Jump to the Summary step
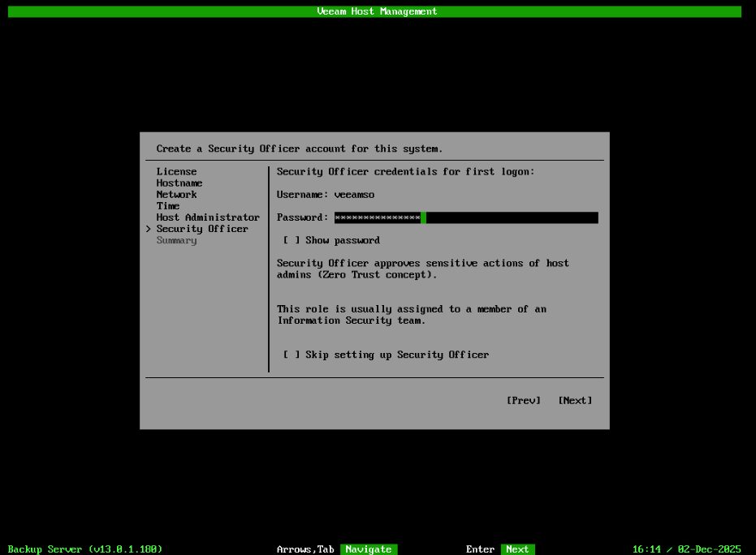This screenshot has height=555, width=756. [176, 239]
